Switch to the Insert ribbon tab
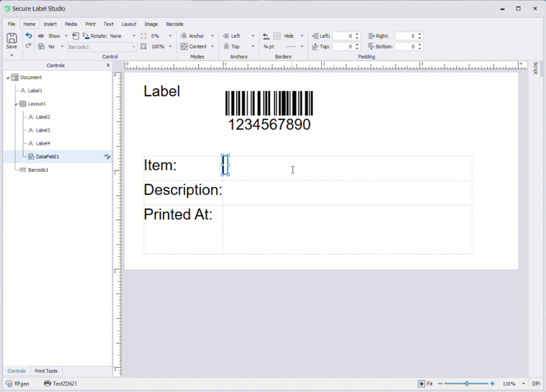 tap(50, 24)
